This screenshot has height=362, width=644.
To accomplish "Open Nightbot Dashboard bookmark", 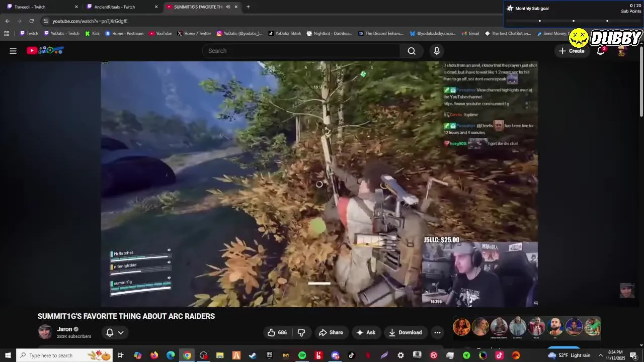I will 330,34.
